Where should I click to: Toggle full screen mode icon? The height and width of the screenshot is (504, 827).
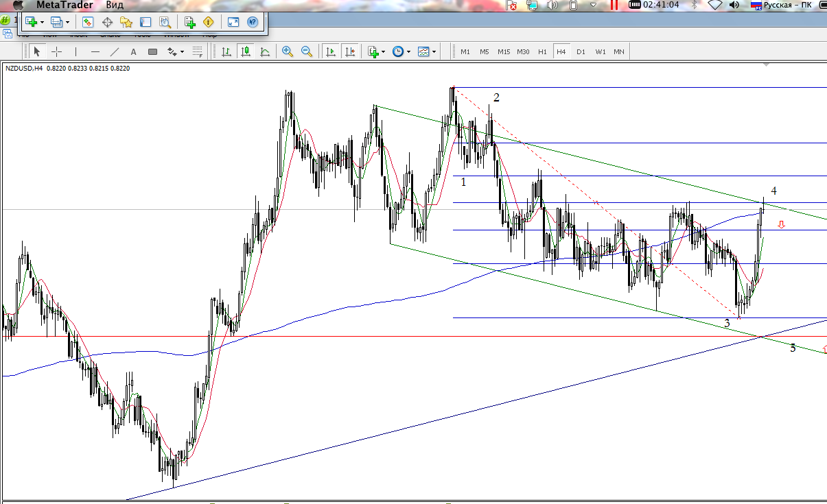point(233,22)
